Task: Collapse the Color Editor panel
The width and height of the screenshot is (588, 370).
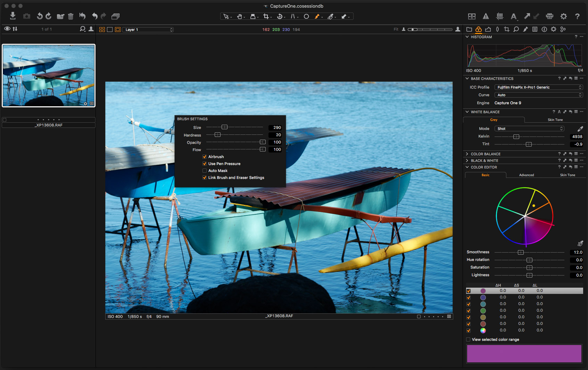Action: click(x=467, y=167)
